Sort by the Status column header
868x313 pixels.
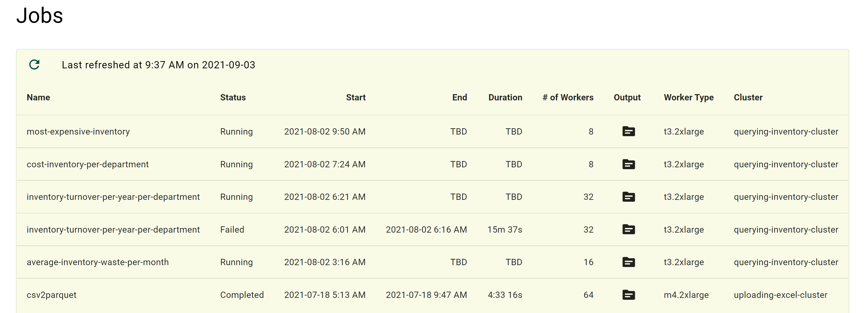233,97
